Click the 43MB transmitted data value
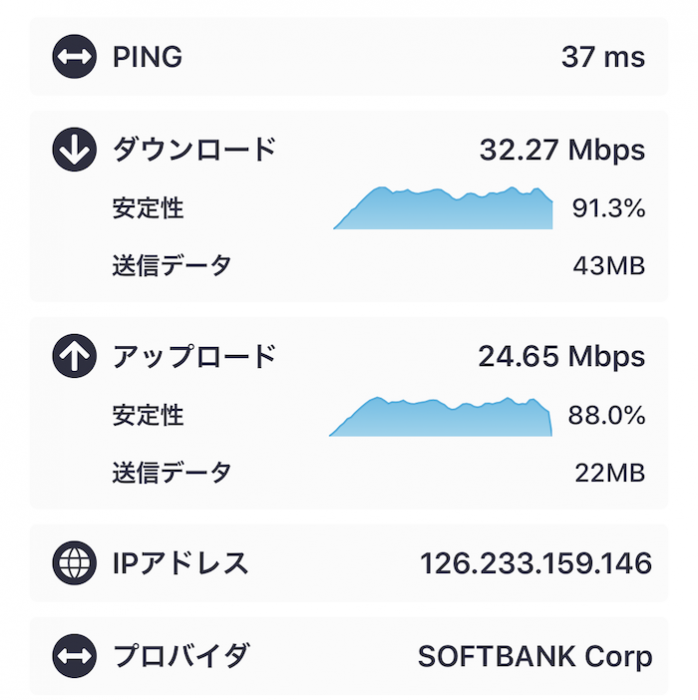The height and width of the screenshot is (700, 698). (x=609, y=266)
